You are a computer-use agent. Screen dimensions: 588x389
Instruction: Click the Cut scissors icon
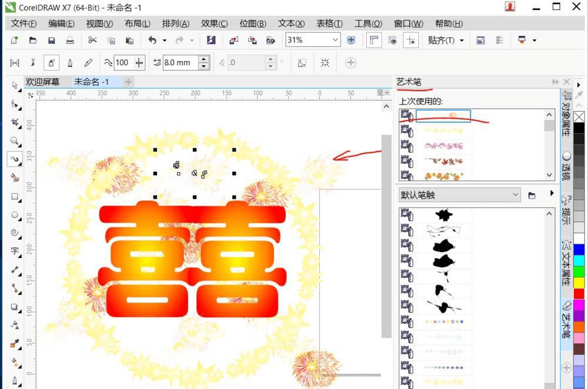[x=92, y=40]
